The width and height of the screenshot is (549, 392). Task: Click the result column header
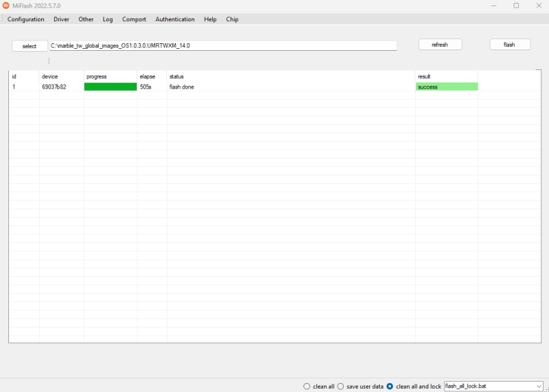click(x=447, y=76)
